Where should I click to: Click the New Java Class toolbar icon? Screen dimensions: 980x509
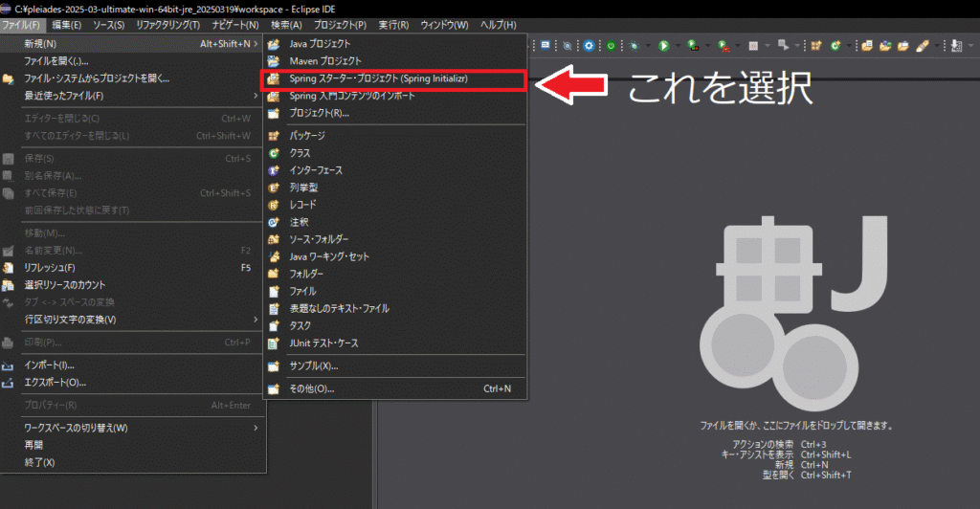(835, 46)
